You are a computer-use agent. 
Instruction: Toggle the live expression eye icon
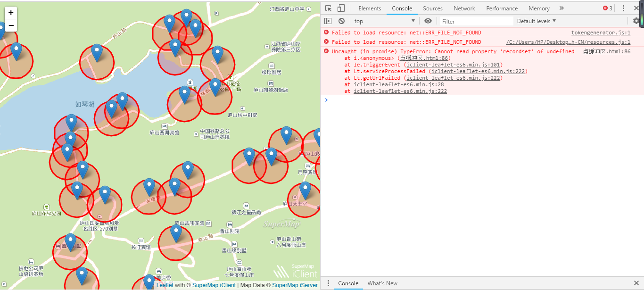click(428, 21)
